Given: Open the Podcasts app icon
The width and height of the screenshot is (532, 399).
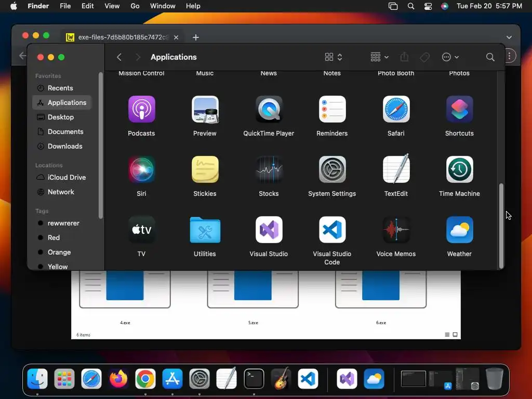Looking at the screenshot, I should coord(141,109).
